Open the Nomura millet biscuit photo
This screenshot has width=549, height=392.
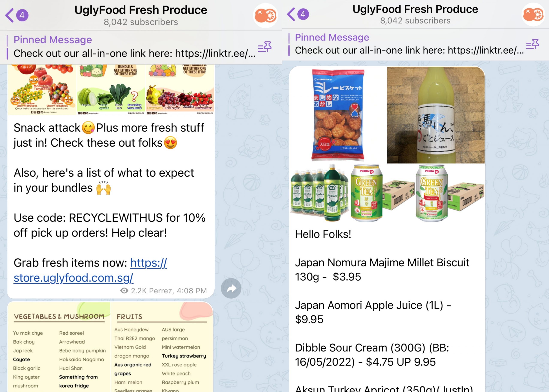(x=338, y=115)
